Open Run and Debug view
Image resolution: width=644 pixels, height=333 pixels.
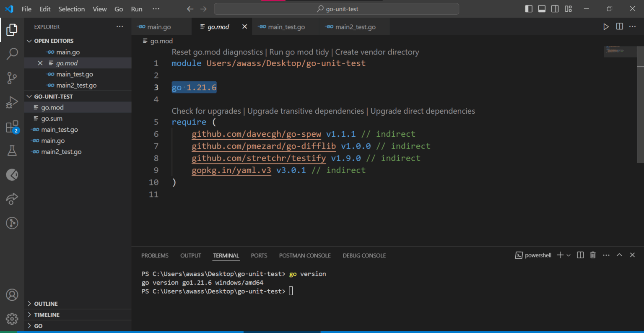click(12, 102)
